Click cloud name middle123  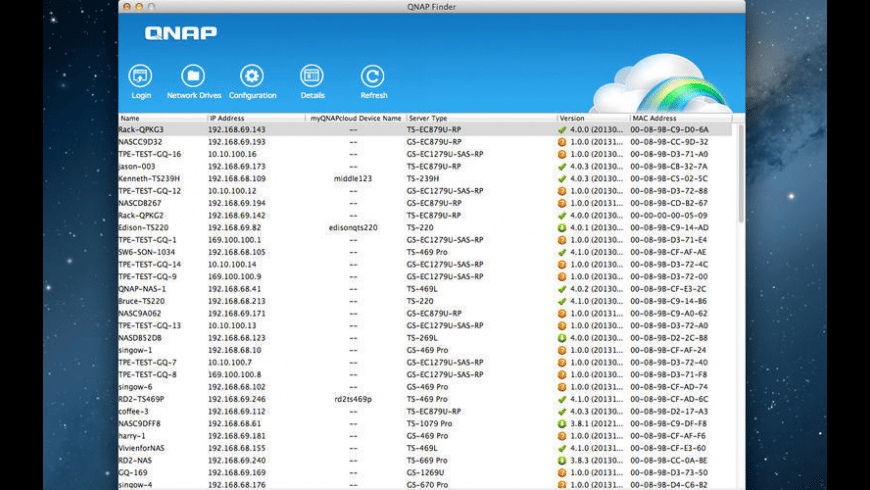[x=353, y=179]
